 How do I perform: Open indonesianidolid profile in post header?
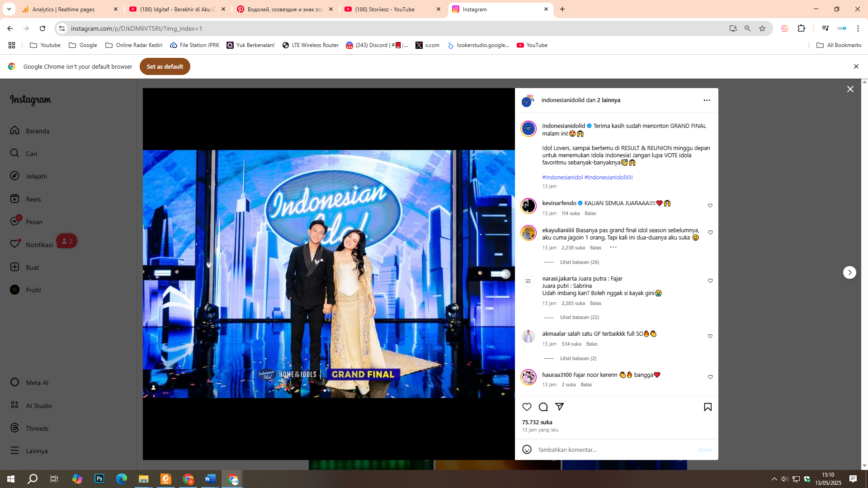[562, 100]
